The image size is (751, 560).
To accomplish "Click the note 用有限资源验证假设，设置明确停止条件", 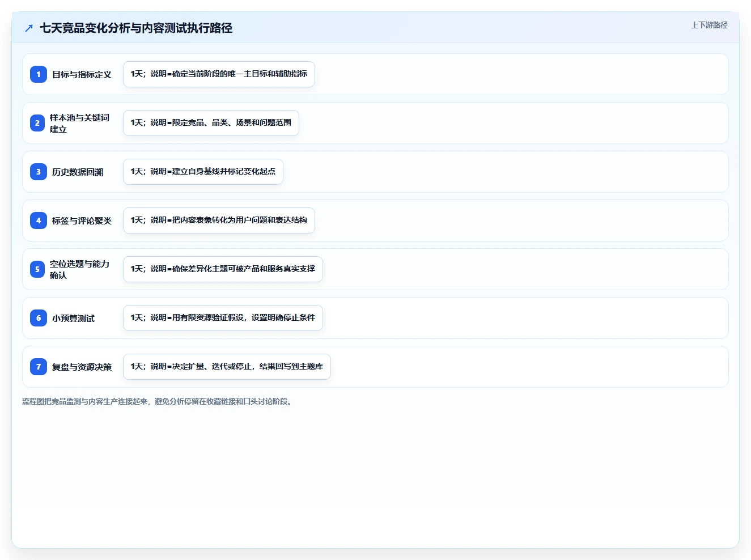I will [x=223, y=318].
